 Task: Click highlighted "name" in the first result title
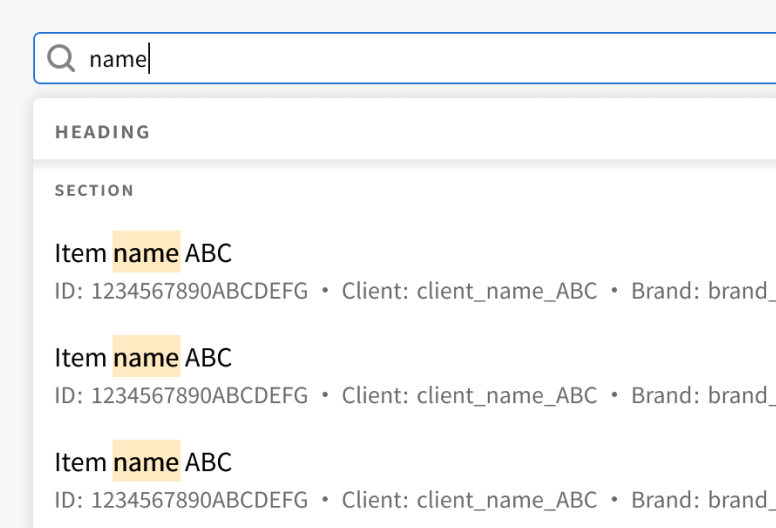click(x=146, y=253)
